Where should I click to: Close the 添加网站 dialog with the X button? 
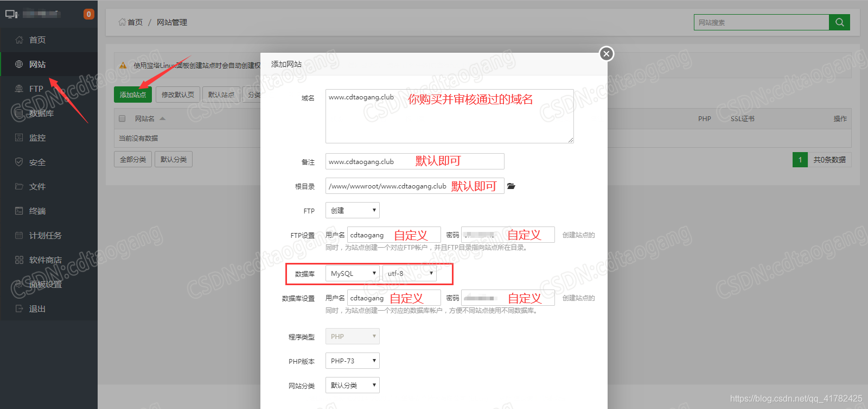click(607, 53)
